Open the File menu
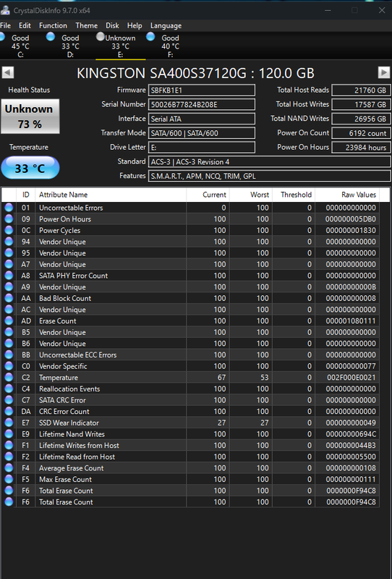 tap(5, 25)
